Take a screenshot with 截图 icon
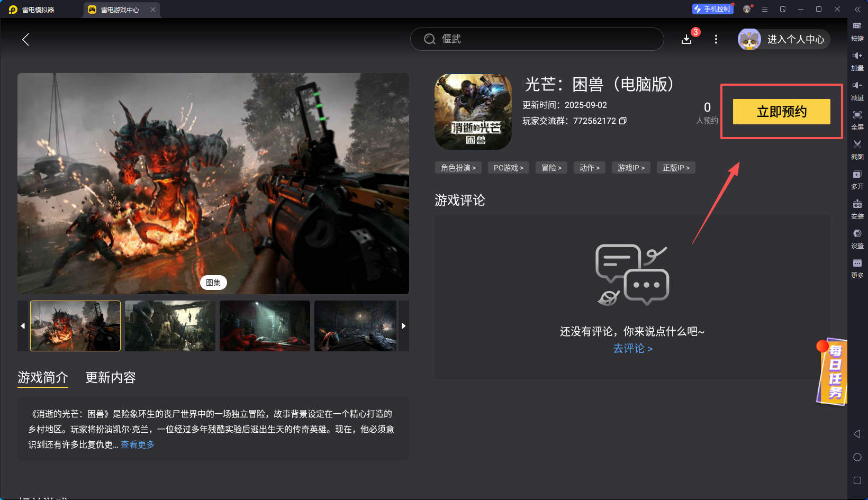 (x=857, y=150)
